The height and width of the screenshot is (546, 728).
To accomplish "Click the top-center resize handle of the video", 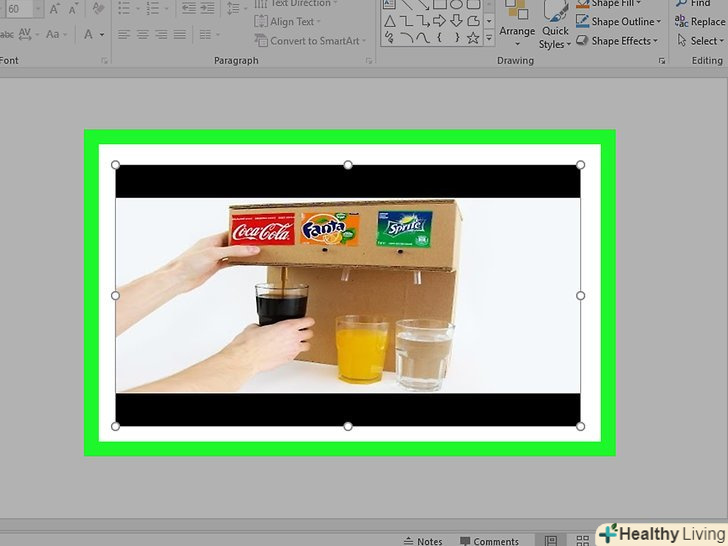I will coord(348,165).
